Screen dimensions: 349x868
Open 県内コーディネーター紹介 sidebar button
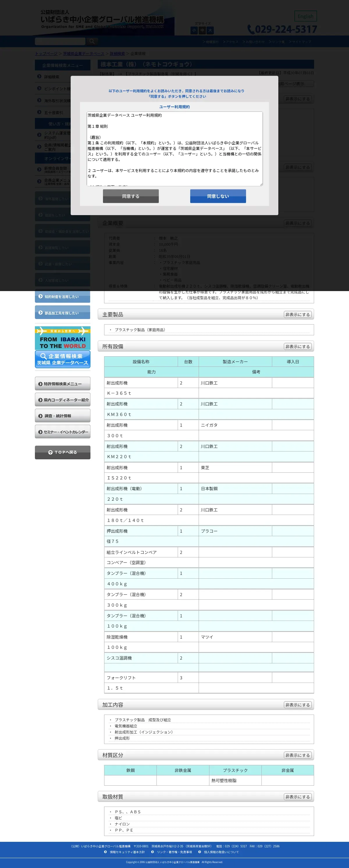pos(63,400)
